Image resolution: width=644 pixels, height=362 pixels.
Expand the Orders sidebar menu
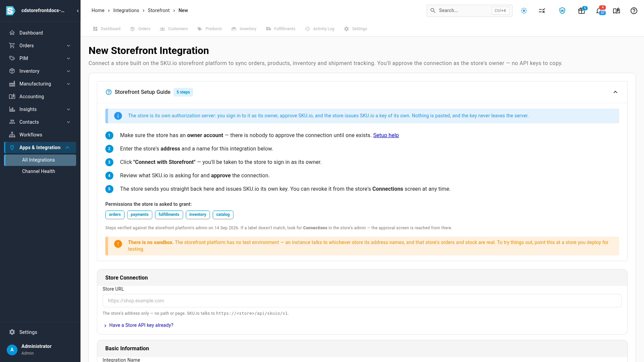pyautogui.click(x=68, y=46)
